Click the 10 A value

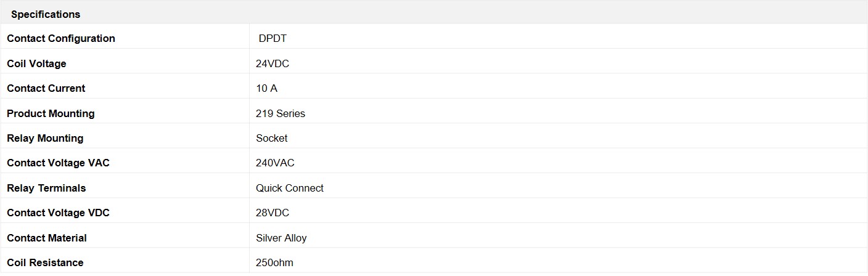pos(266,88)
